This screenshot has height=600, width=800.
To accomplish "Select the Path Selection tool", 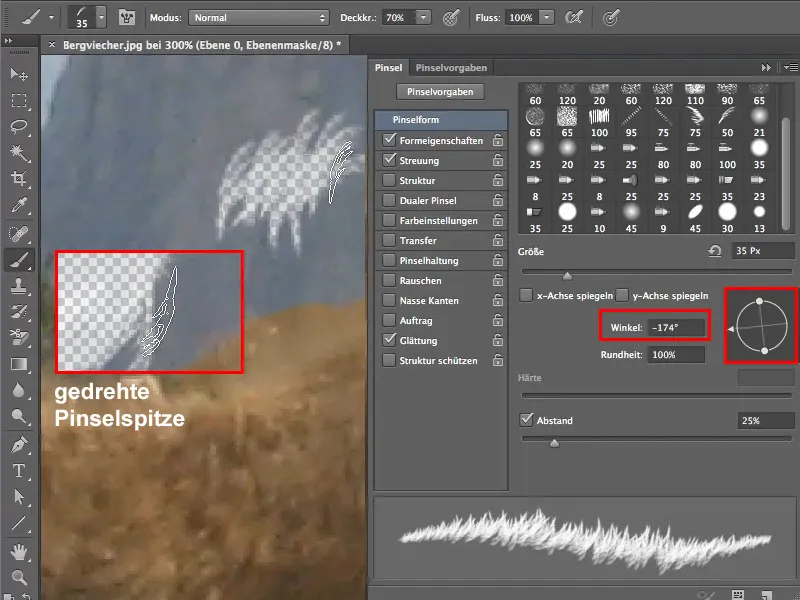I will point(19,496).
